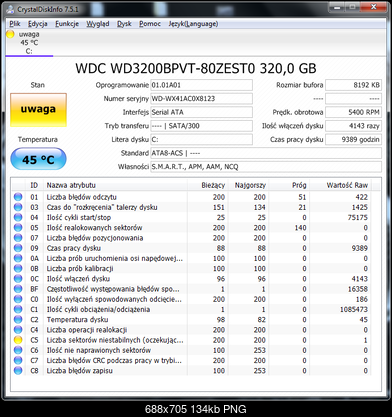Click the blue status icon for attribute BF
392x417 pixels.
coord(18,289)
